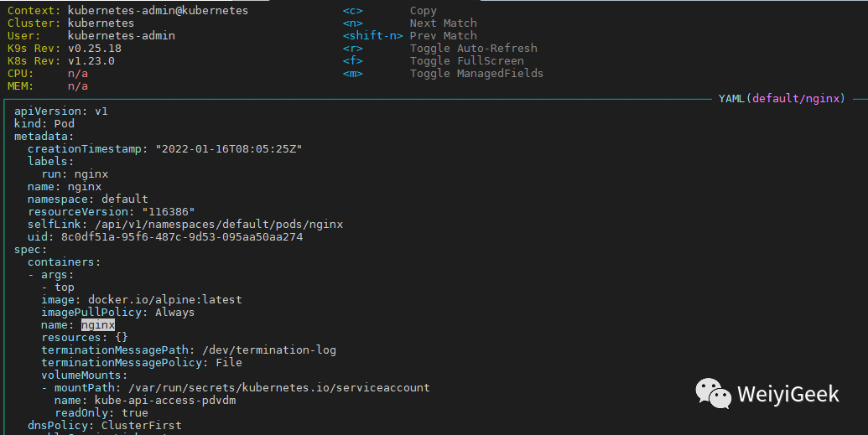Click the YAML(default/nginx) panel title

782,99
